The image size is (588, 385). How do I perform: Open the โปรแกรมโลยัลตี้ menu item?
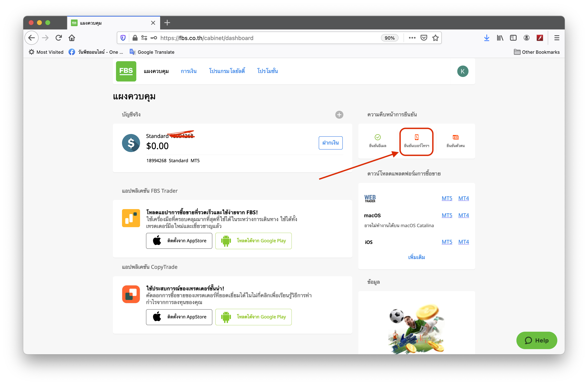click(x=227, y=71)
